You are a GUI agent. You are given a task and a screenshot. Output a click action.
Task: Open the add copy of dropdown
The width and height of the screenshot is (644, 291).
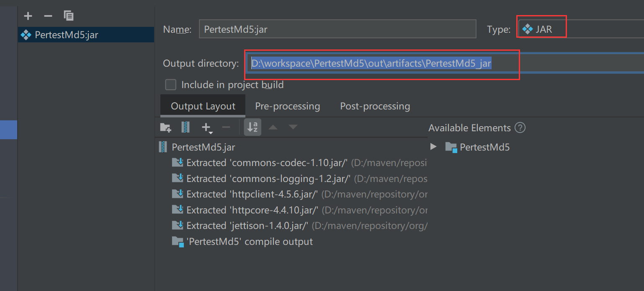click(206, 127)
